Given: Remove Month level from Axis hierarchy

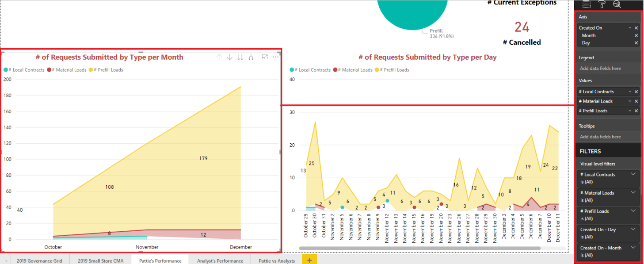Looking at the screenshot, I should 636,35.
